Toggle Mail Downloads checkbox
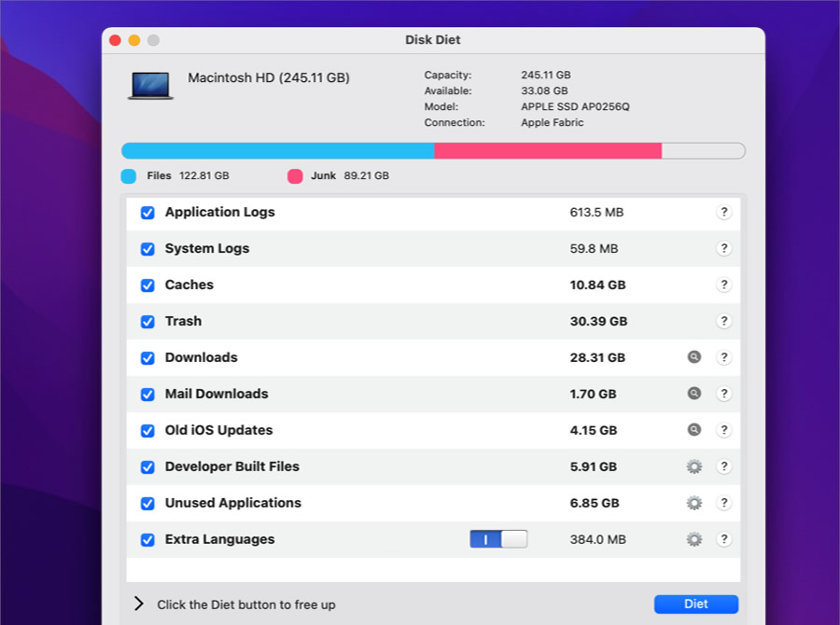This screenshot has height=625, width=840. click(147, 395)
